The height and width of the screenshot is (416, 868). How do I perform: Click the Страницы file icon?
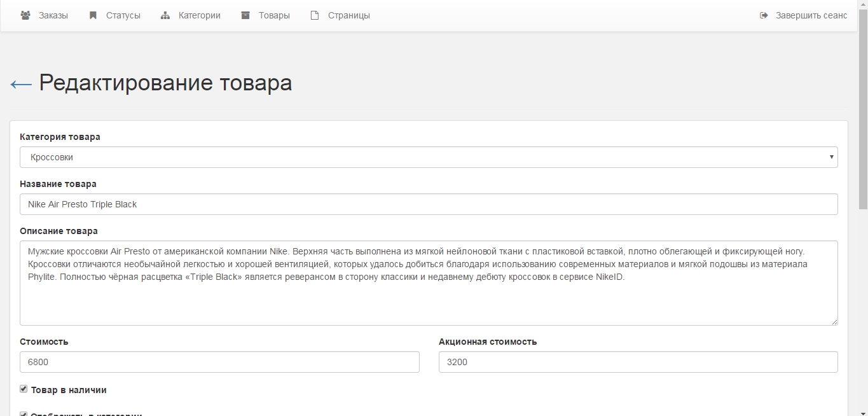point(315,15)
